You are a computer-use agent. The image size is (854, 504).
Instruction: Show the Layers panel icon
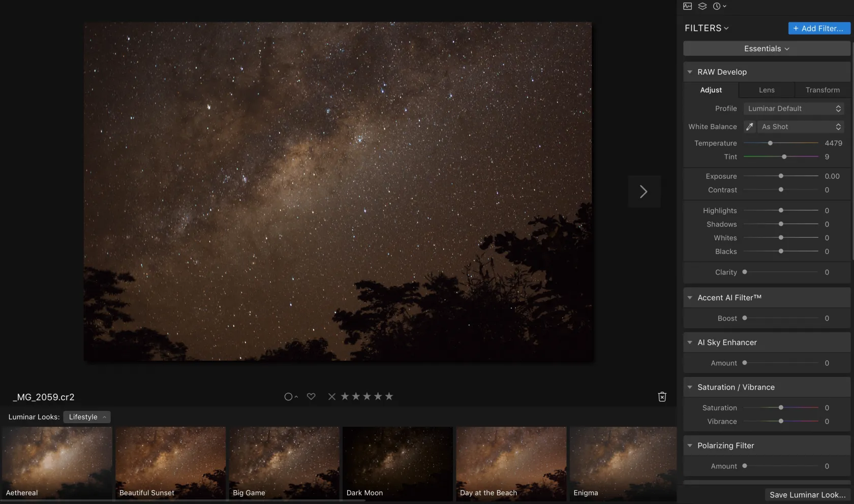pyautogui.click(x=702, y=6)
